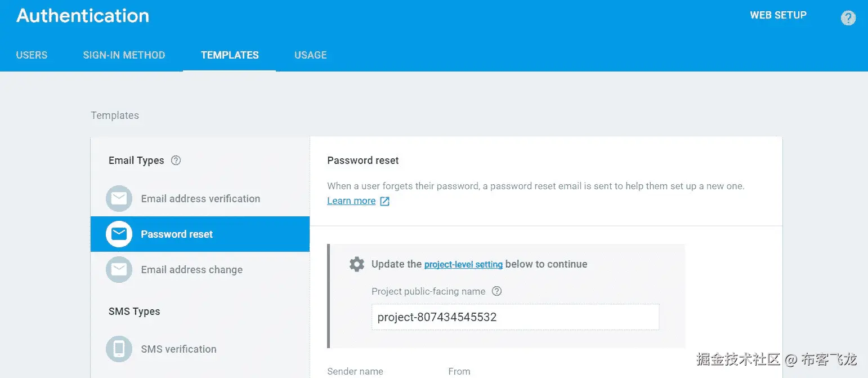Switch to the Users tab
Viewport: 868px width, 378px height.
pyautogui.click(x=32, y=55)
